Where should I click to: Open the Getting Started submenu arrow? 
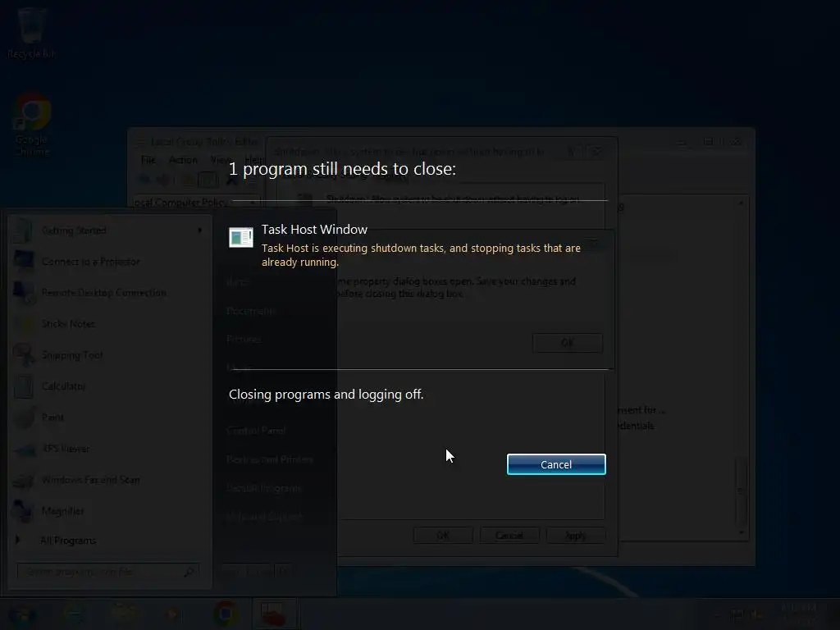[200, 231]
